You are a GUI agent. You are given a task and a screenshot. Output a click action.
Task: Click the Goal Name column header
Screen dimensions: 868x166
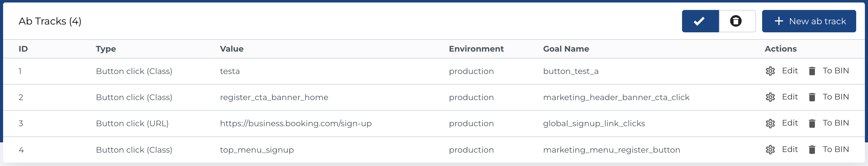point(566,49)
